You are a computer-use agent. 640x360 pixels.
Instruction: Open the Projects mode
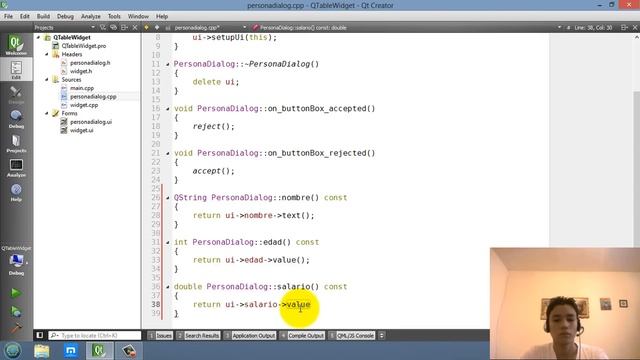click(16, 143)
